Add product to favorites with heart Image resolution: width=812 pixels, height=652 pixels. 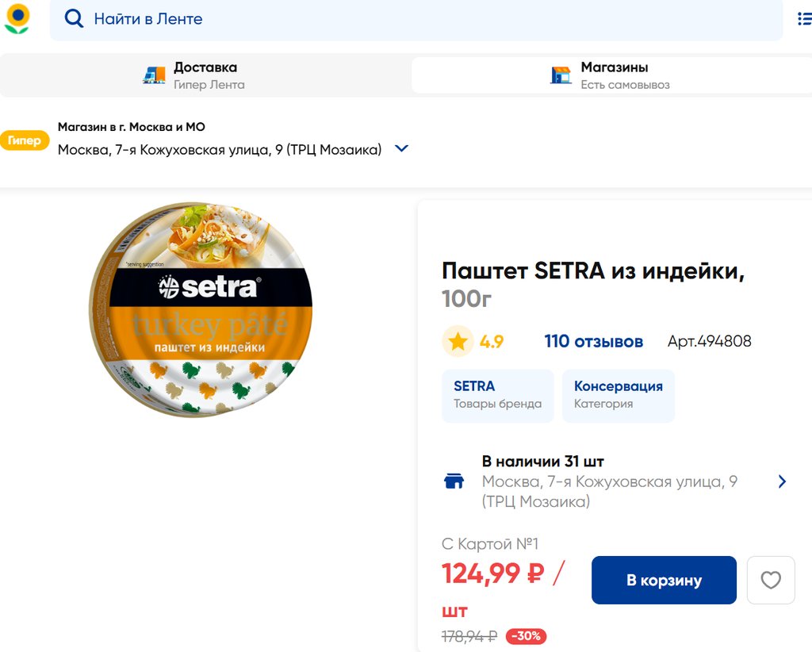[771, 581]
